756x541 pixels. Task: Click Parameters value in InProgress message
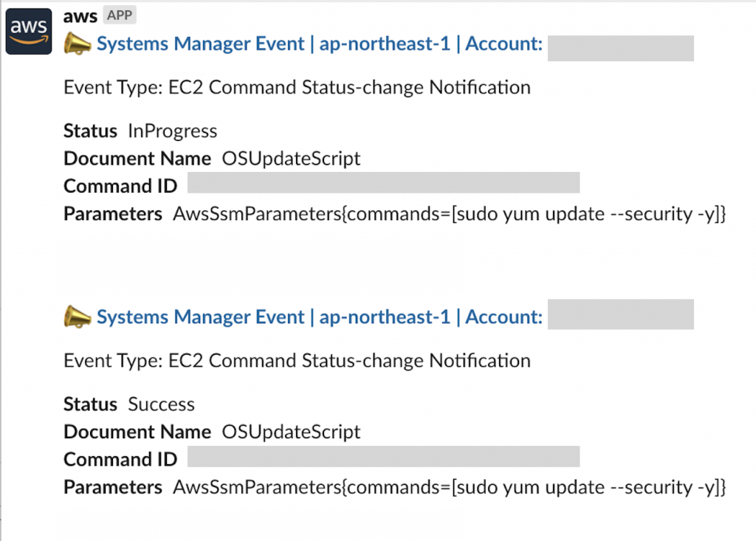450,214
